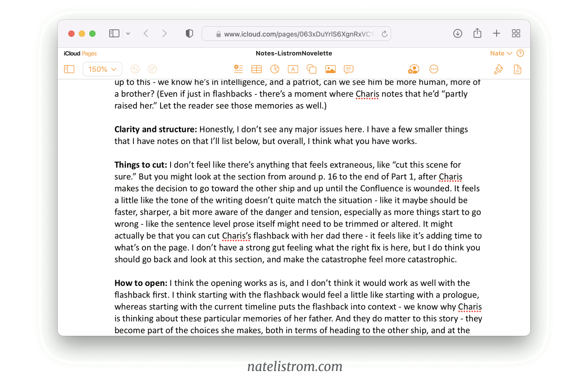Insert a list or paragraph style
The image size is (588, 391).
tap(238, 69)
